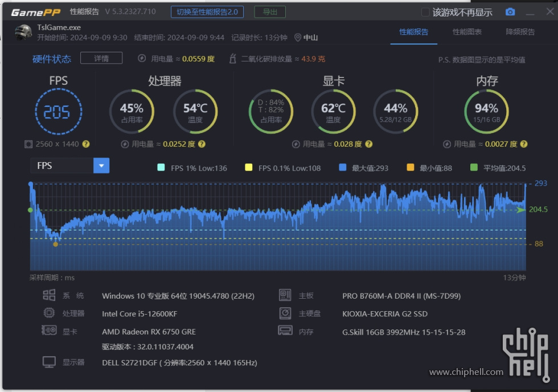
Task: Click the G.Skill 16GB 3992MHz memory text
Action: pyautogui.click(x=404, y=332)
